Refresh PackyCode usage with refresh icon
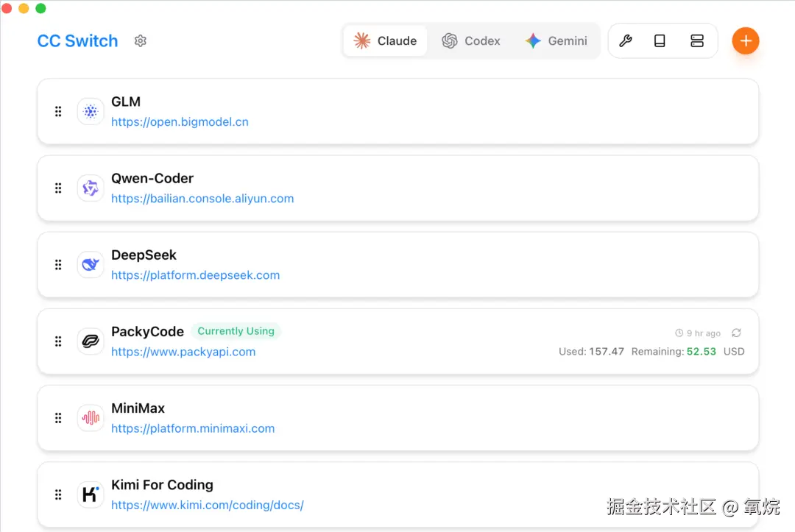This screenshot has height=532, width=795. tap(736, 333)
